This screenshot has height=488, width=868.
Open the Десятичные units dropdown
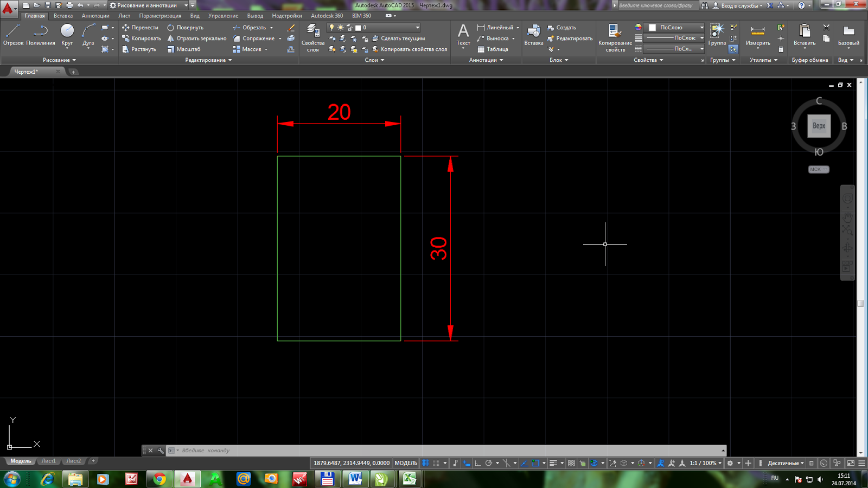[x=786, y=463]
